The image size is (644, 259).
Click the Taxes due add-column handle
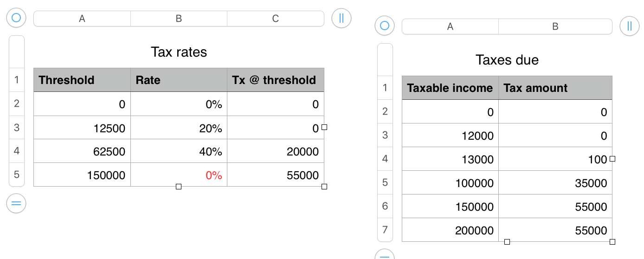coord(629,26)
